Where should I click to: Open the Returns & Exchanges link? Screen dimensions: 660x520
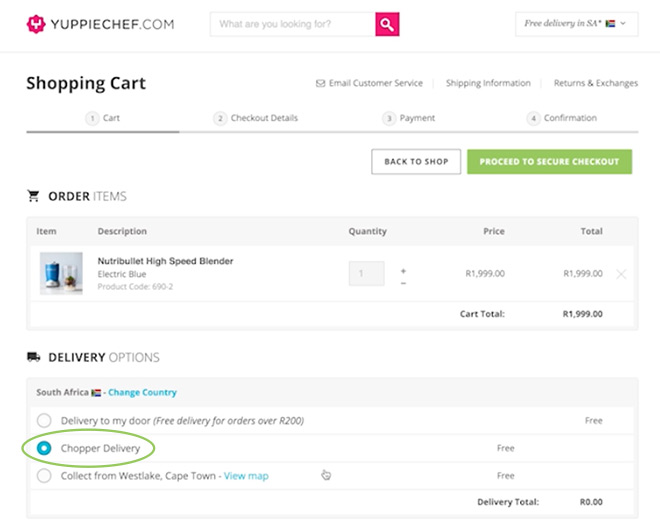click(x=596, y=83)
